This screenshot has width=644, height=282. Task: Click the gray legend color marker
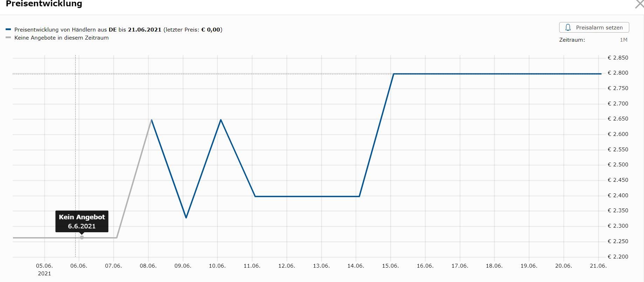coord(8,38)
